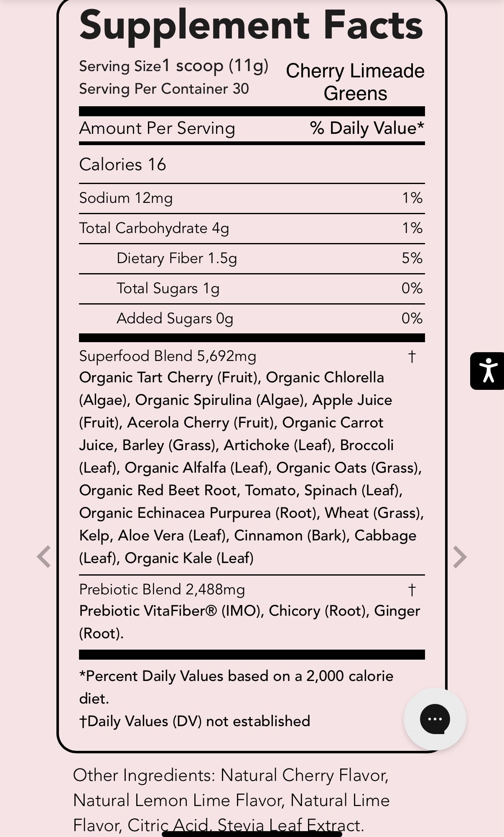Tap the Other Ingredients paragraph
Viewport: 504px width, 837px height.
pos(231,800)
